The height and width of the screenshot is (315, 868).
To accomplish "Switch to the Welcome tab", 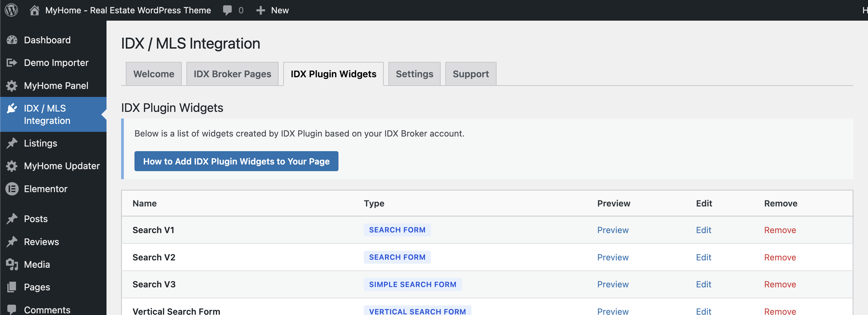I will click(x=154, y=74).
